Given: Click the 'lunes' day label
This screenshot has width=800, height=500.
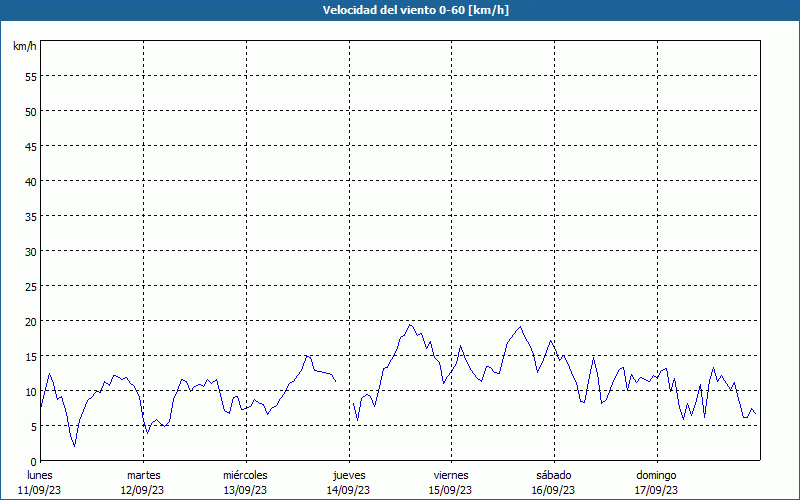Looking at the screenshot, I should coord(40,475).
